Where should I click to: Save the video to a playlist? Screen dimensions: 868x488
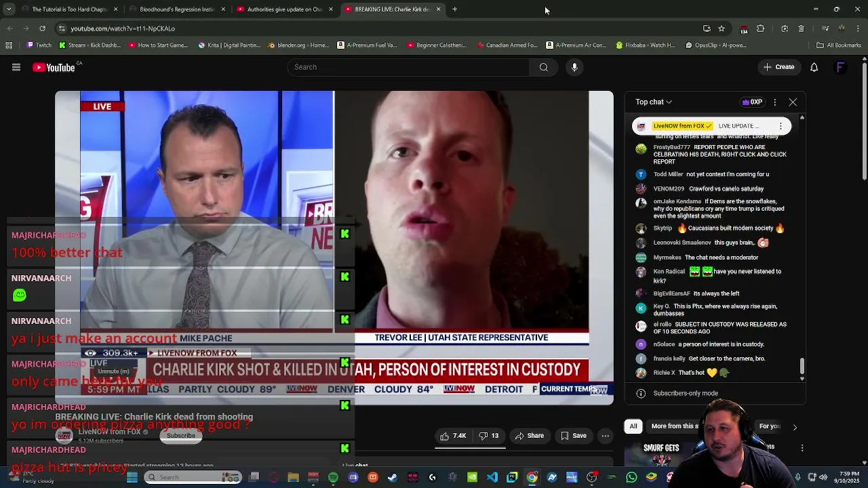[573, 436]
